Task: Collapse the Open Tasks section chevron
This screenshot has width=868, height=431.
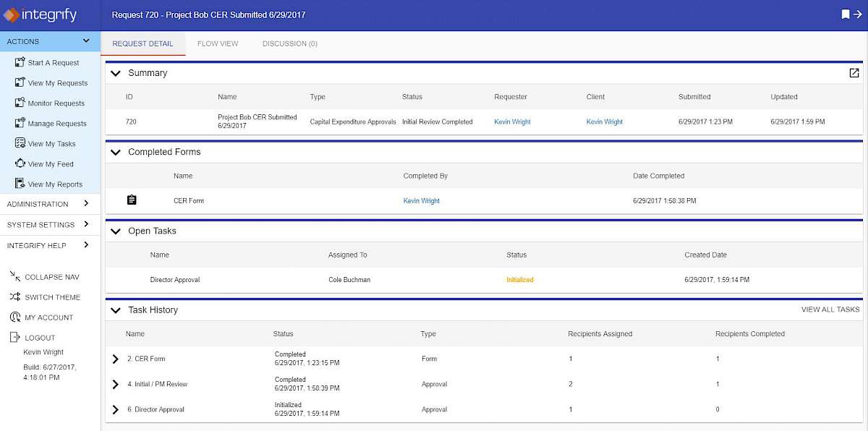Action: pyautogui.click(x=115, y=231)
